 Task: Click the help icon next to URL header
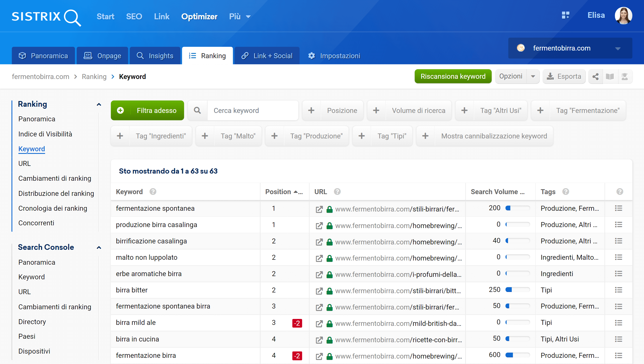tap(337, 192)
